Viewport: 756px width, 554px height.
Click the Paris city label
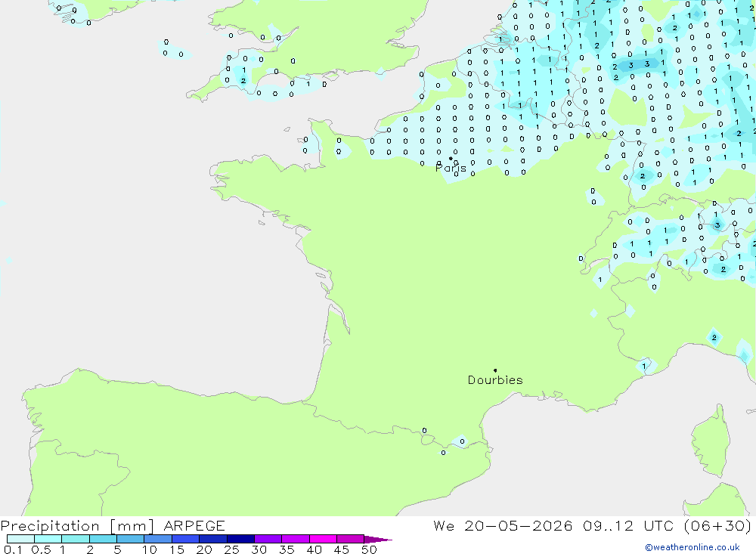click(451, 169)
